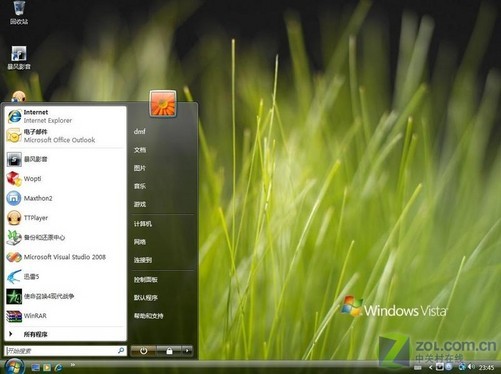Expand hidden Quick Launch items chevron
The width and height of the screenshot is (501, 374).
(73, 365)
